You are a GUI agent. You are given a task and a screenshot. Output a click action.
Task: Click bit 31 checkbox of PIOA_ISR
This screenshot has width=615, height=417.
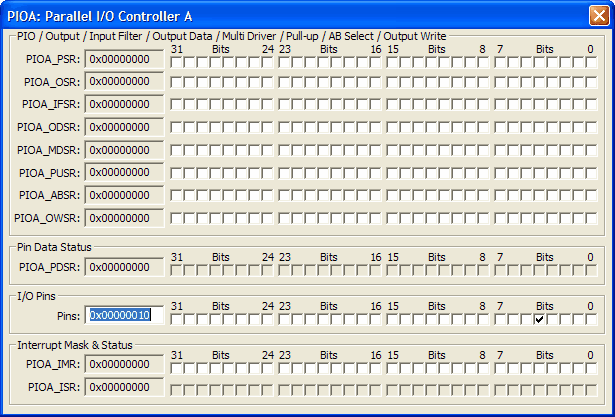point(176,390)
